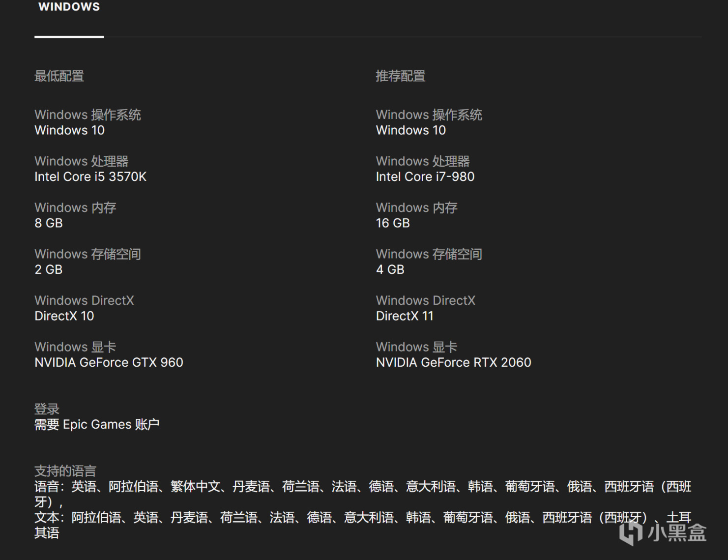The height and width of the screenshot is (560, 728).
Task: Click the 4 GB storage value
Action: (390, 269)
